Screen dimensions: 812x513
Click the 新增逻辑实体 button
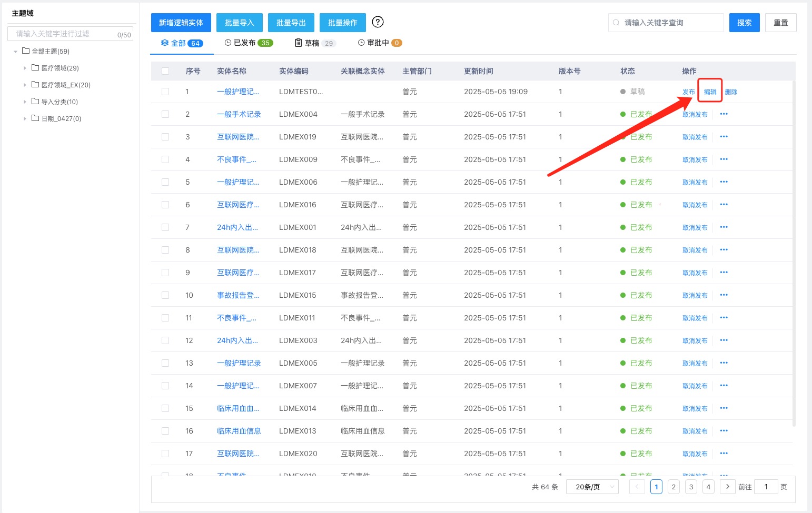(x=181, y=23)
